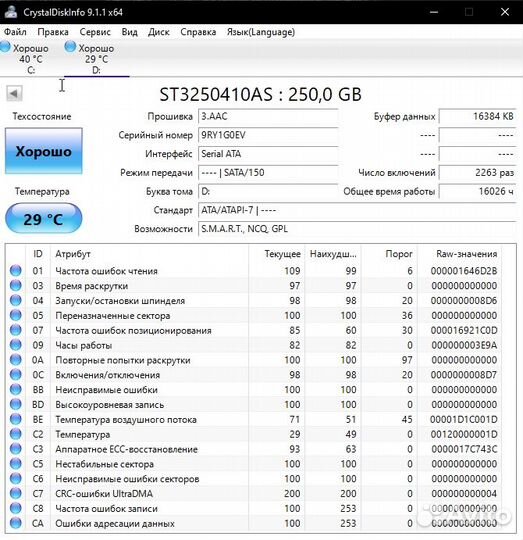Click the 29 °C temperature button
This screenshot has width=523, height=540.
[x=44, y=219]
